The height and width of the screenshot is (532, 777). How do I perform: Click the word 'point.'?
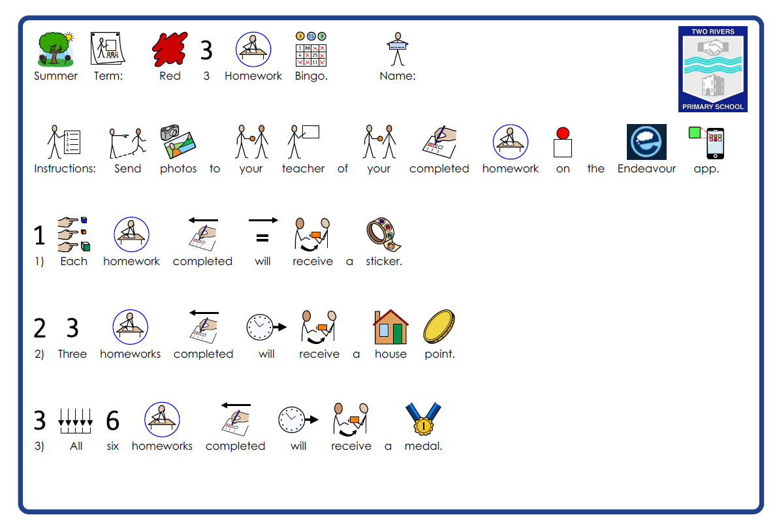(x=439, y=354)
